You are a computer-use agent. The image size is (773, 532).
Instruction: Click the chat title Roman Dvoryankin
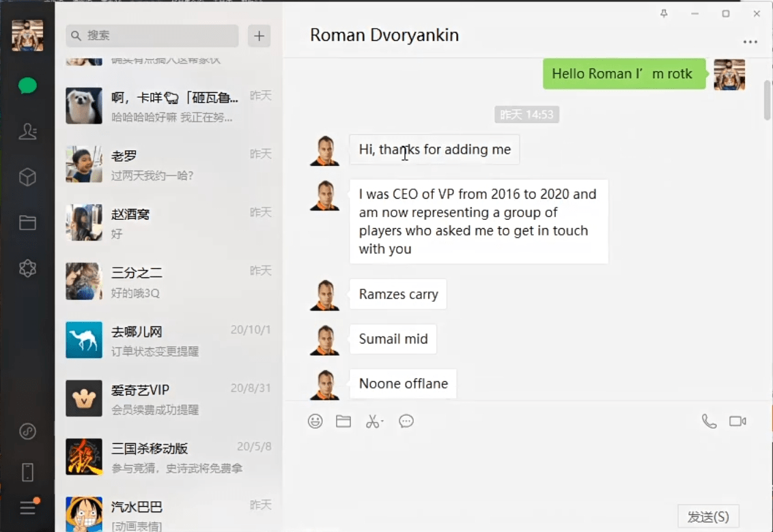click(x=384, y=35)
